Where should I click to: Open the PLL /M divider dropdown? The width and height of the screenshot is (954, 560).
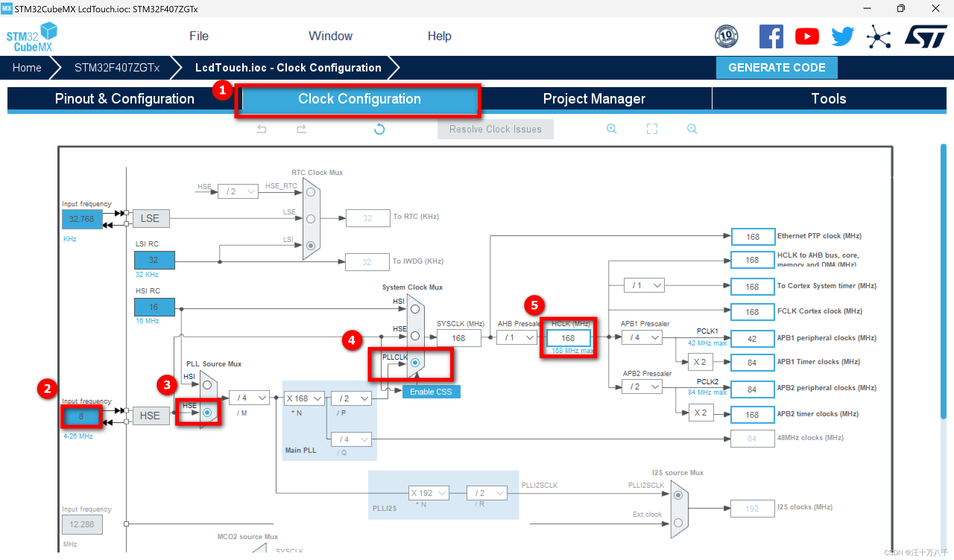pos(249,398)
